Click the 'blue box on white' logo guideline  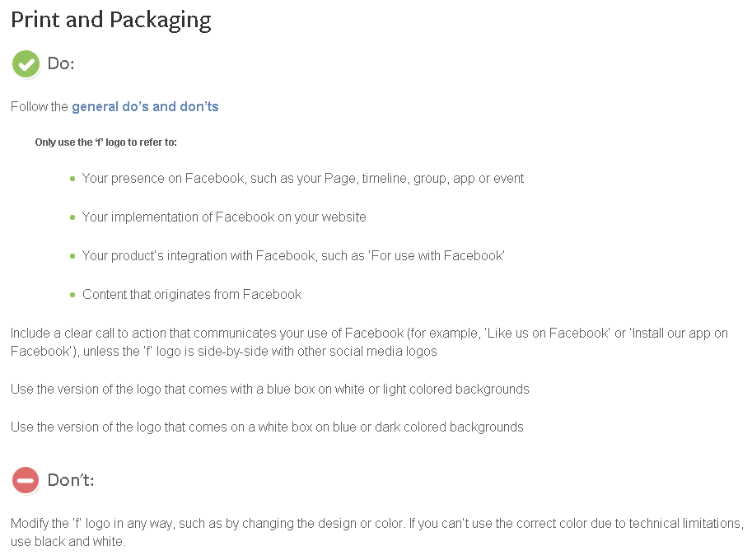click(x=270, y=389)
